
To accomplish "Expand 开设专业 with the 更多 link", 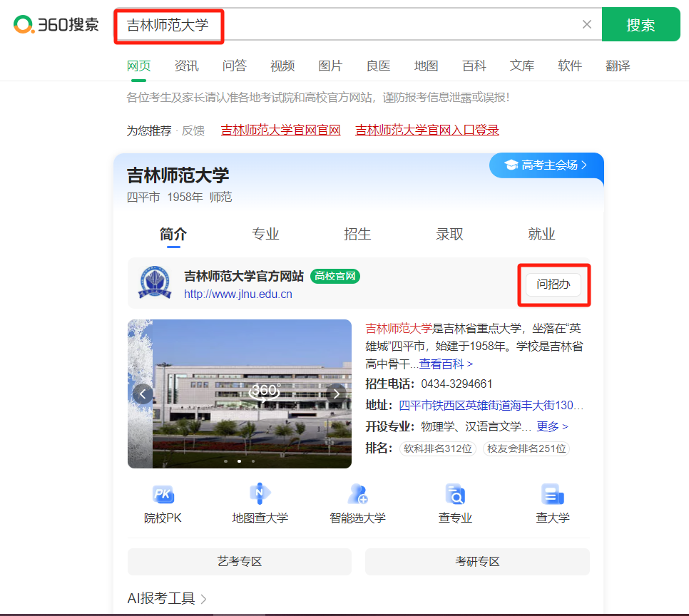I will pyautogui.click(x=552, y=426).
